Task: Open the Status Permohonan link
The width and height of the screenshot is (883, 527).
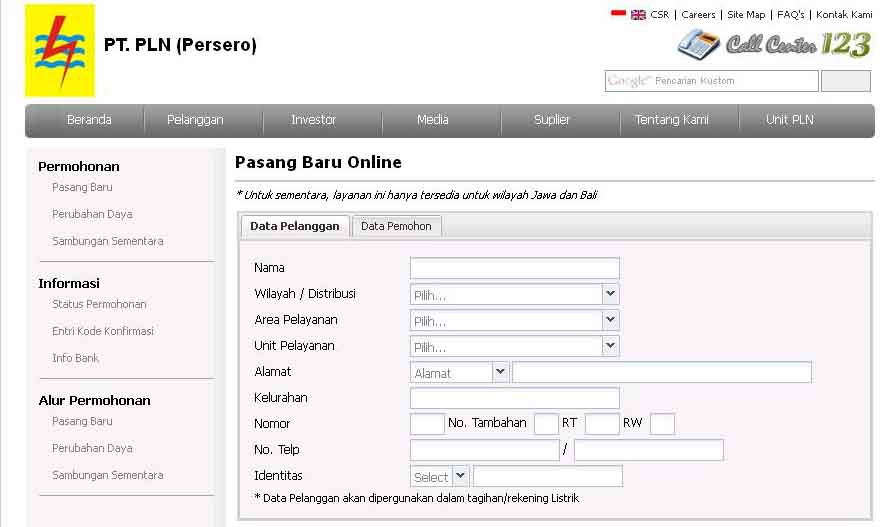Action: click(99, 305)
